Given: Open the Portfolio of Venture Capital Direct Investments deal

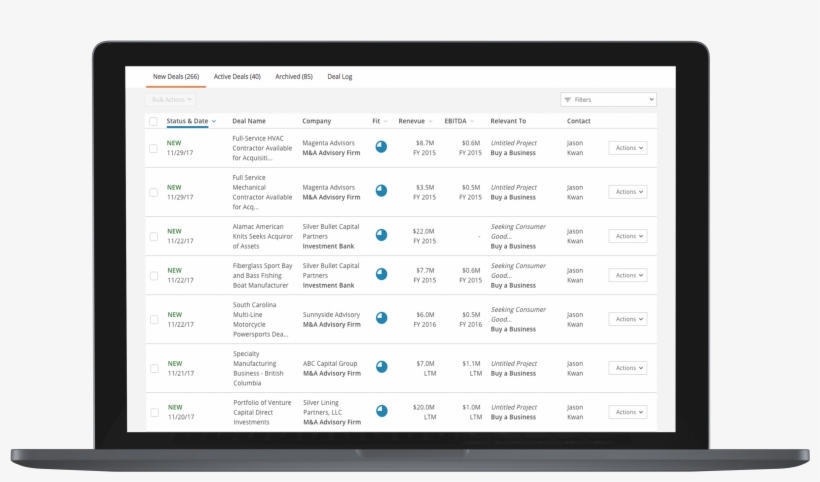Looking at the screenshot, I should pyautogui.click(x=262, y=412).
